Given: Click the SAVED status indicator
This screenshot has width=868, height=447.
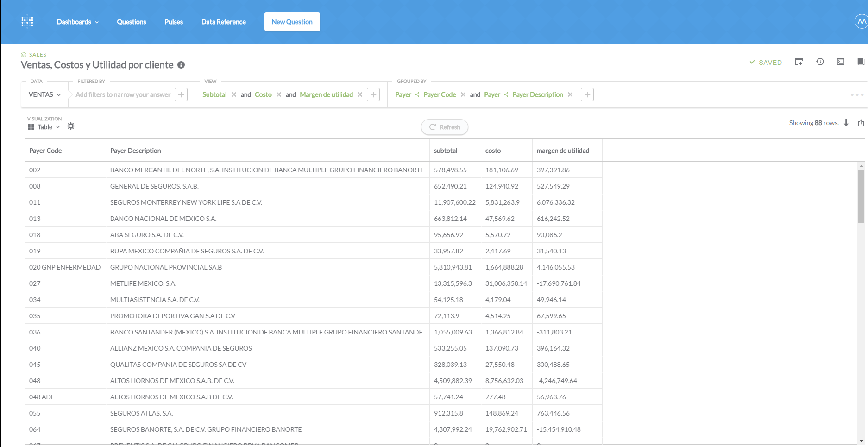Looking at the screenshot, I should point(766,63).
